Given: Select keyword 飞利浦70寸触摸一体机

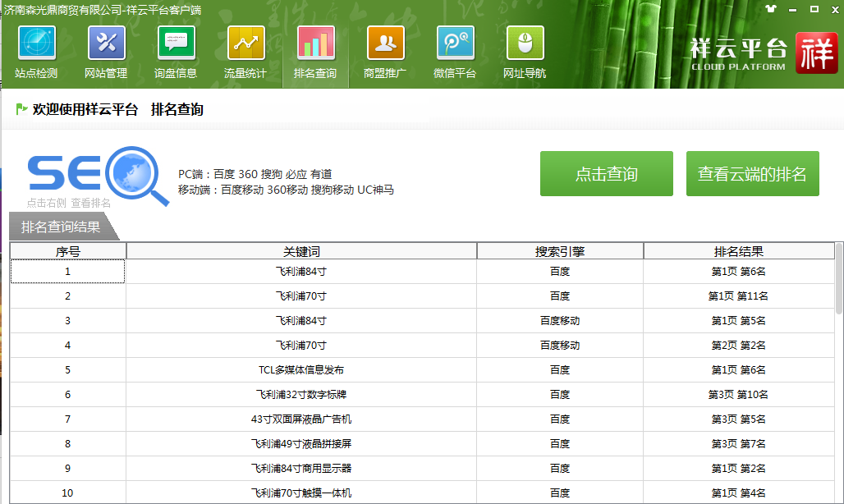Looking at the screenshot, I should tap(301, 493).
